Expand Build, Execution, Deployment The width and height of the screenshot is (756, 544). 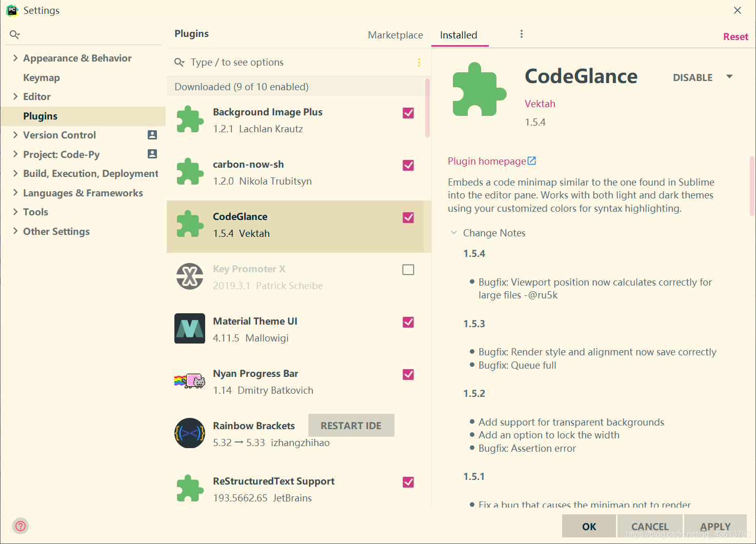(15, 173)
